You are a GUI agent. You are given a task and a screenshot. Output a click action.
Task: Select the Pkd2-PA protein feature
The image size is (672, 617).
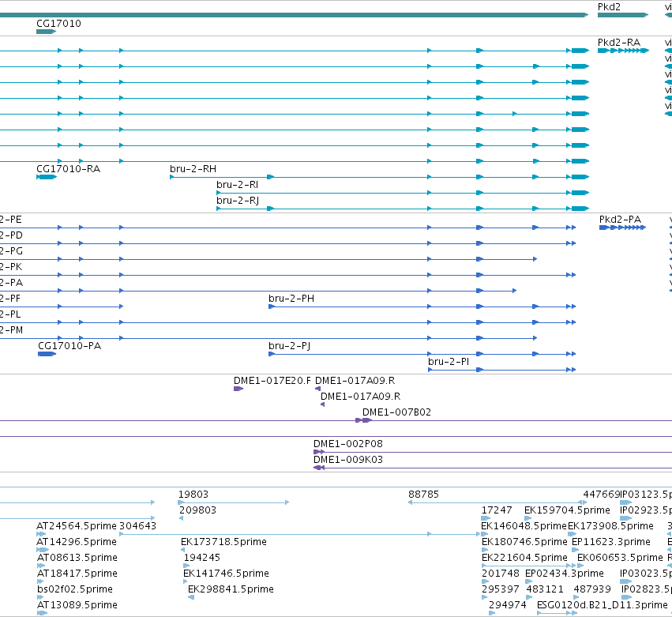622,228
